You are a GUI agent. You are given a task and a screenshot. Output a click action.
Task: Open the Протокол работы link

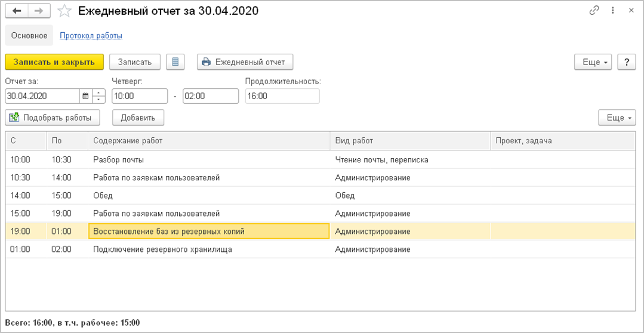click(91, 36)
